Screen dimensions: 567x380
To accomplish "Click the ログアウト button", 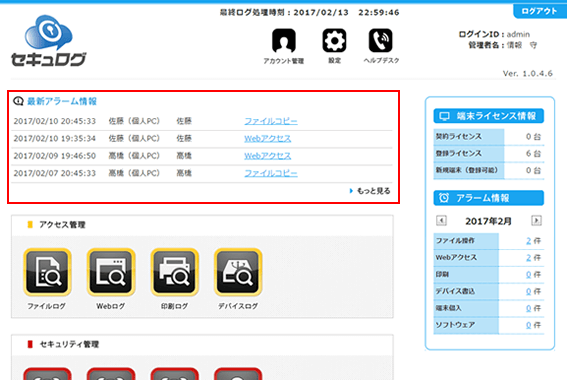I will tap(540, 11).
